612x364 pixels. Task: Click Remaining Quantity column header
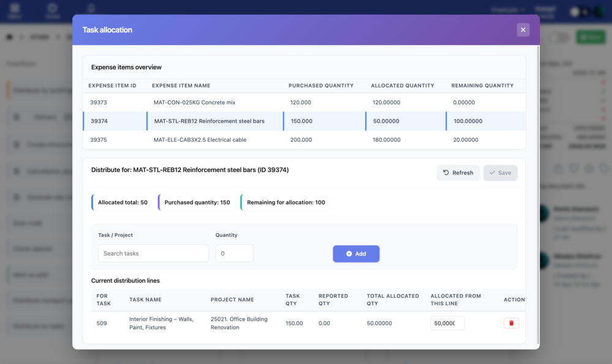click(x=482, y=86)
